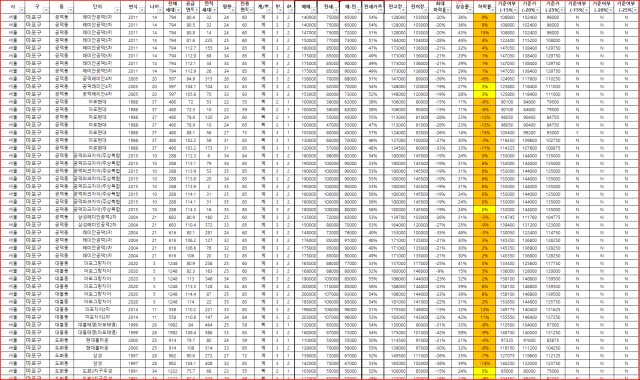Open the 전세 column filter dropdown
Screen dimensions: 640x380
(x=336, y=10)
